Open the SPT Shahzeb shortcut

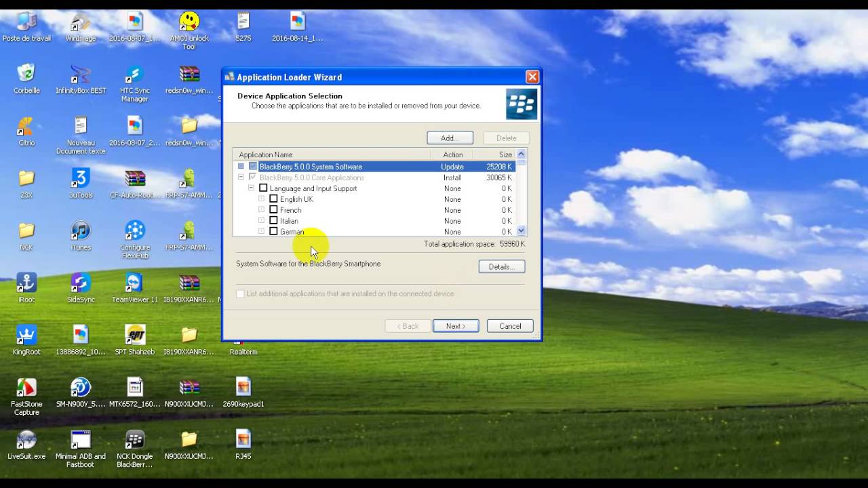tap(135, 340)
